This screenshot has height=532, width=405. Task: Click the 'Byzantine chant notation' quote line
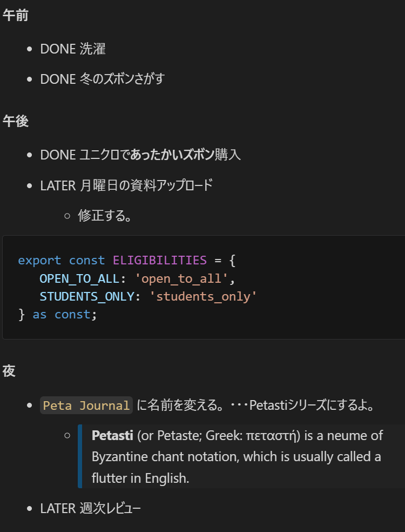[x=236, y=457]
